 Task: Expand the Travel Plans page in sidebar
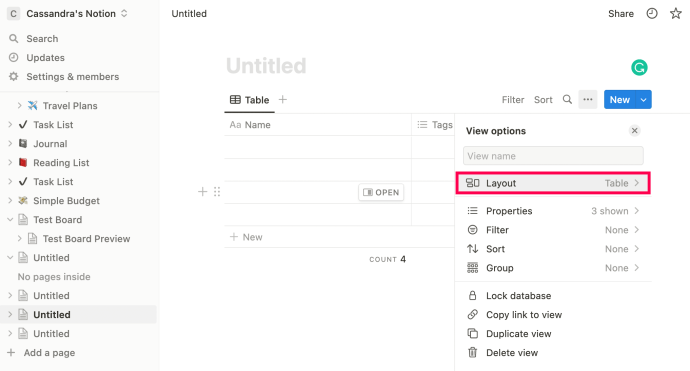(x=19, y=106)
